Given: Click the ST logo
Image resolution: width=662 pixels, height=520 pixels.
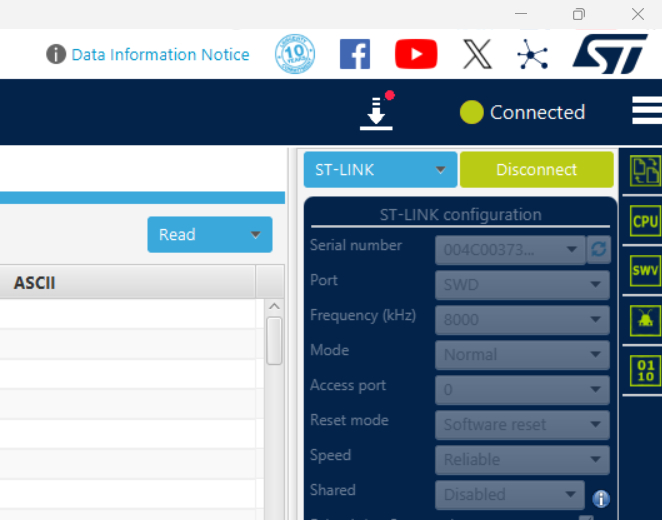Looking at the screenshot, I should [x=610, y=54].
